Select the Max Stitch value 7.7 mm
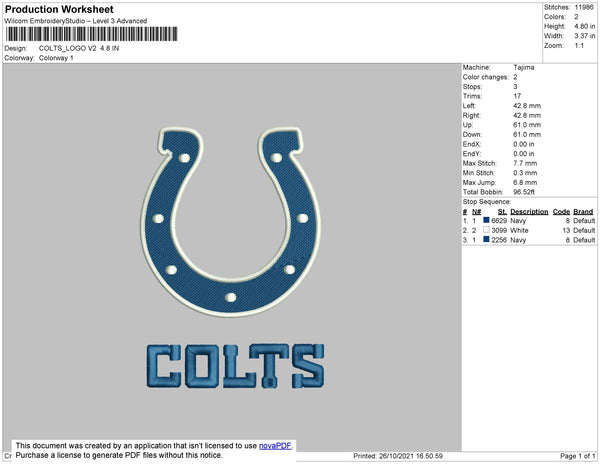This screenshot has height=464, width=600. 525,163
